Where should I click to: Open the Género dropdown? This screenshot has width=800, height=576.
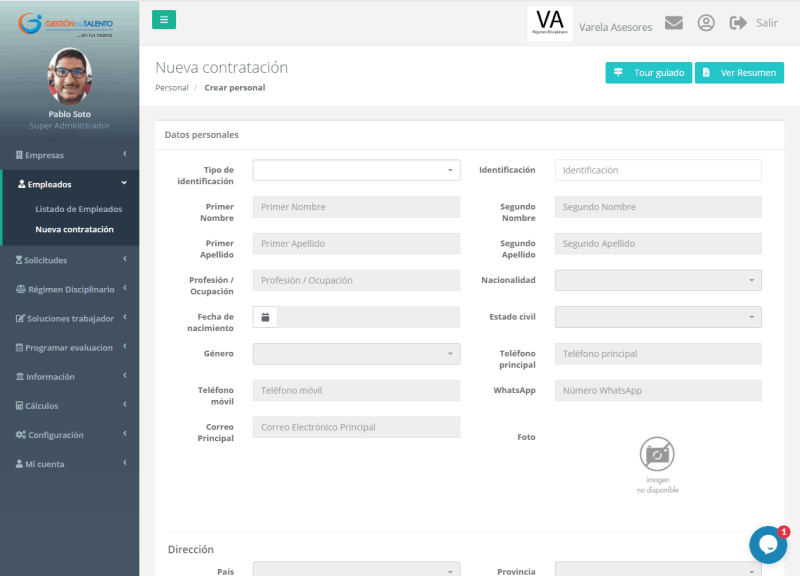[356, 354]
